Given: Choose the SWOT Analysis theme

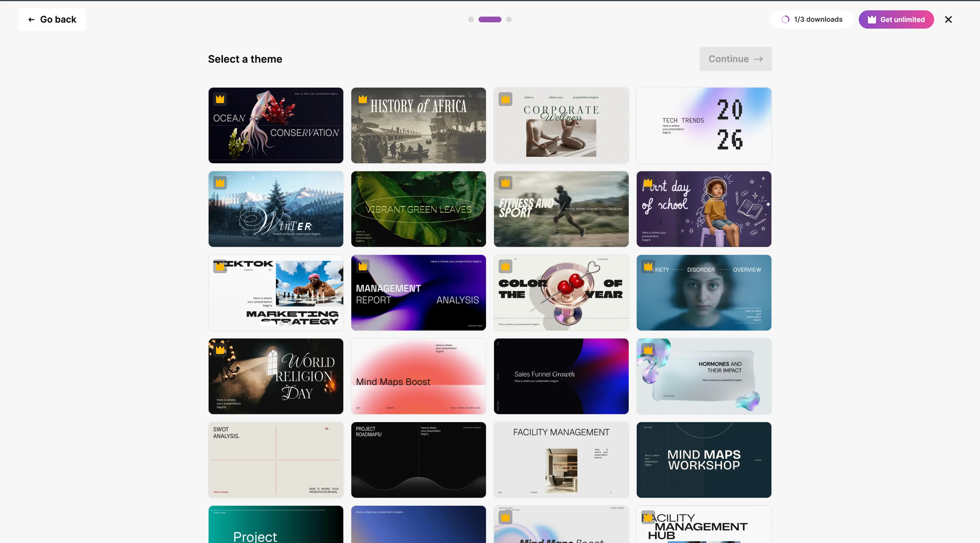Looking at the screenshot, I should (x=276, y=460).
